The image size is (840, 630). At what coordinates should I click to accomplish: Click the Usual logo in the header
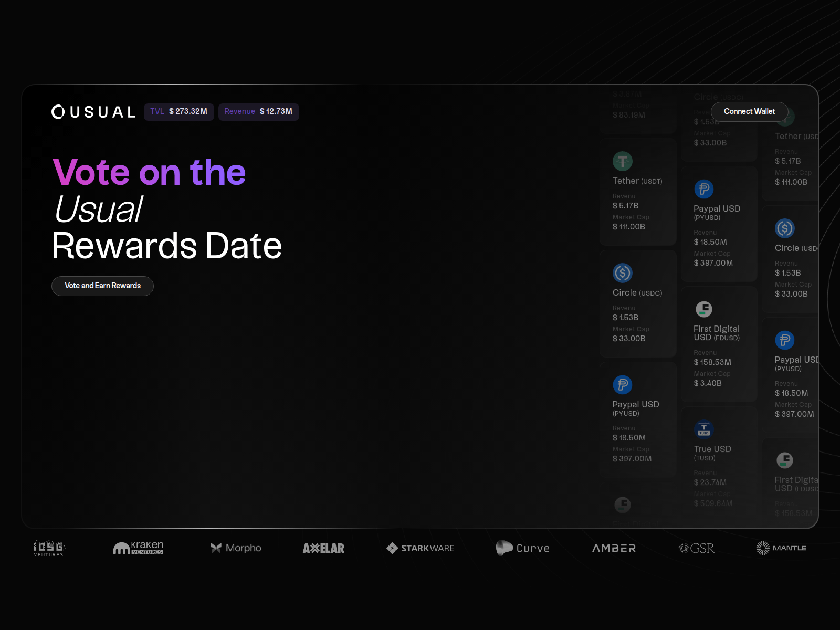[x=93, y=112]
